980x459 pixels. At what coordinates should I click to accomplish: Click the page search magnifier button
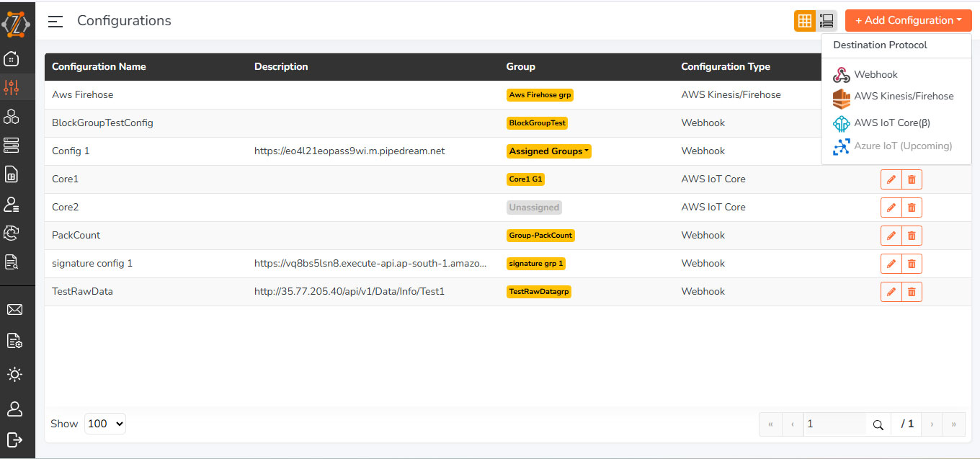[878, 424]
